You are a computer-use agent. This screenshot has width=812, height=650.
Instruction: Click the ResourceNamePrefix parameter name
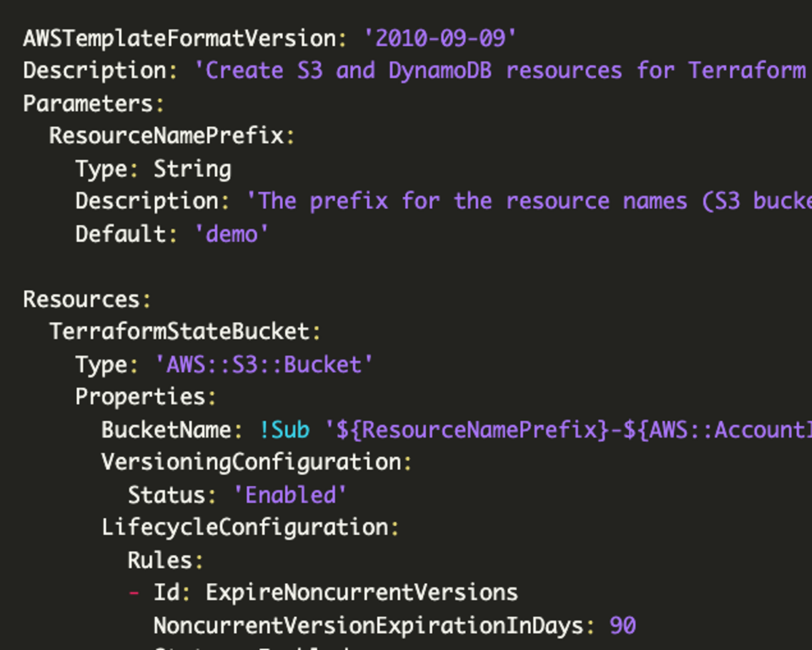coord(167,136)
